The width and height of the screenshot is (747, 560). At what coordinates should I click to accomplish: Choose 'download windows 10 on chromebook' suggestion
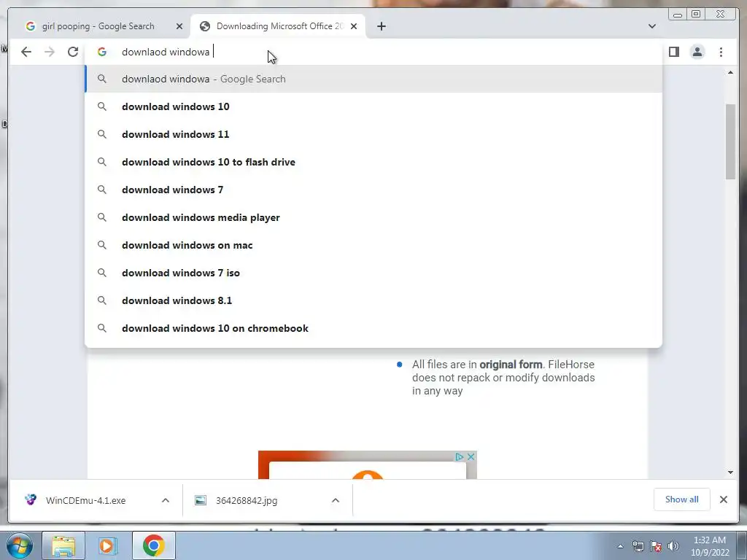(x=373, y=328)
